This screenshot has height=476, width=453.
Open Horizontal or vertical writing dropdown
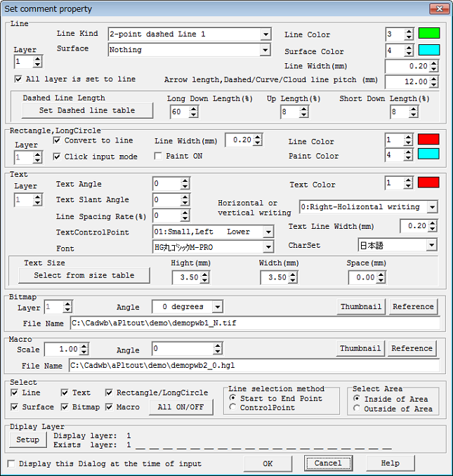tap(432, 207)
